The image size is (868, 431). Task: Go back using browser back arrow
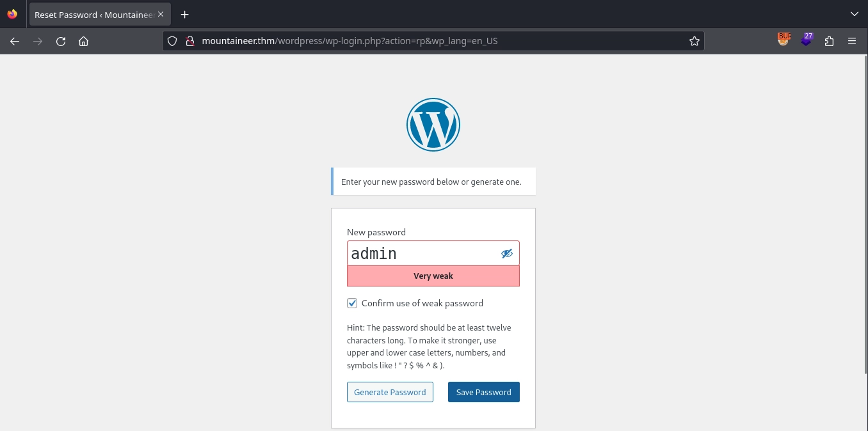tap(15, 41)
